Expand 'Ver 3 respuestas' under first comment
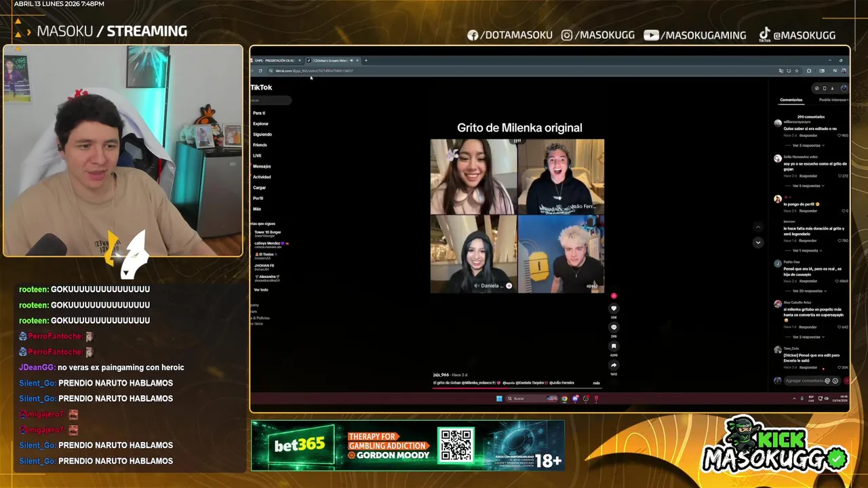Screen dimensions: 868x488 click(808, 146)
